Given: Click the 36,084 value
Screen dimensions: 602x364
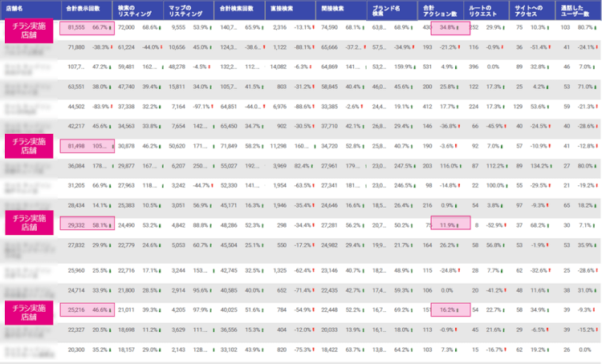Looking at the screenshot, I should [x=76, y=166].
